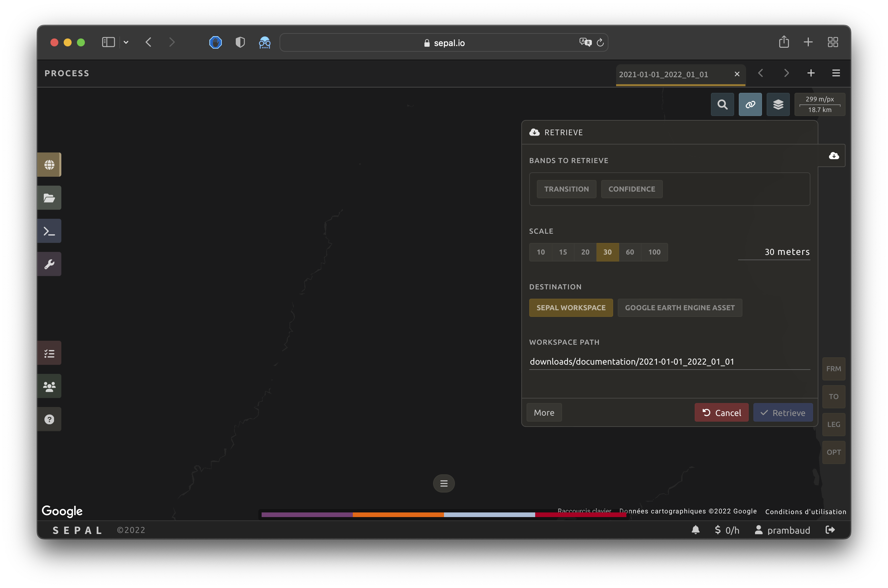Image resolution: width=888 pixels, height=588 pixels.
Task: Expand the Safari sidebar dropdown chevron
Action: 126,42
